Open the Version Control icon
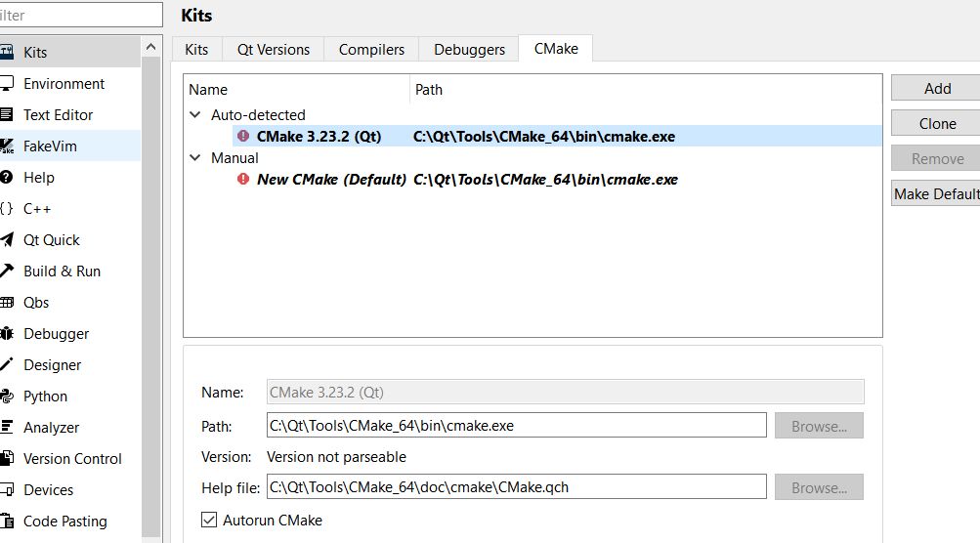 [6, 458]
